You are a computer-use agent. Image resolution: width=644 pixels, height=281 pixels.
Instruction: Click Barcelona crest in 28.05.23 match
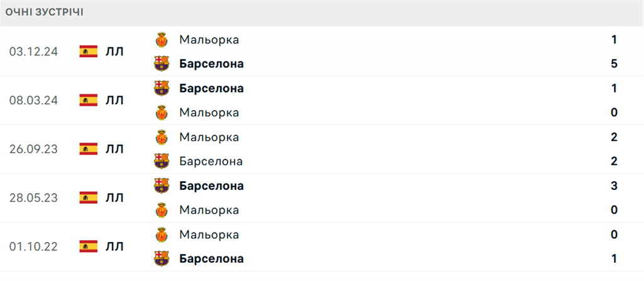pyautogui.click(x=162, y=185)
